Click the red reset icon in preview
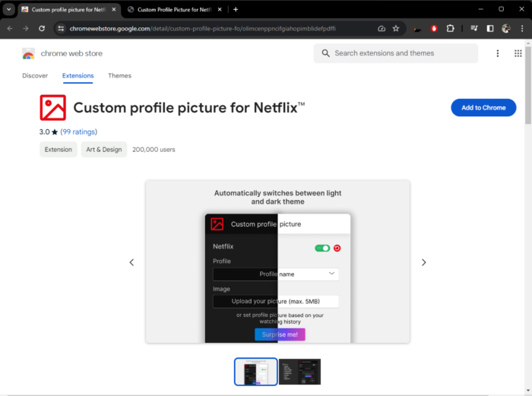 pos(337,248)
